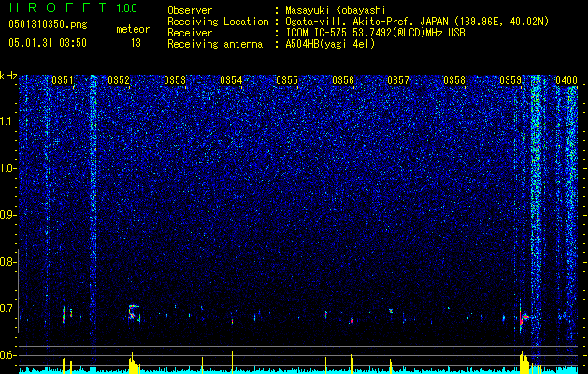Click the 'Receiving Location' field label
The width and height of the screenshot is (588, 374).
point(218,22)
